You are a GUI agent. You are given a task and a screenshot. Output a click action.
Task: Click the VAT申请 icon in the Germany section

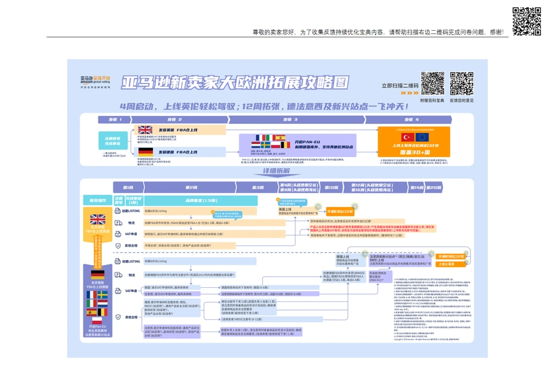[x=118, y=291]
